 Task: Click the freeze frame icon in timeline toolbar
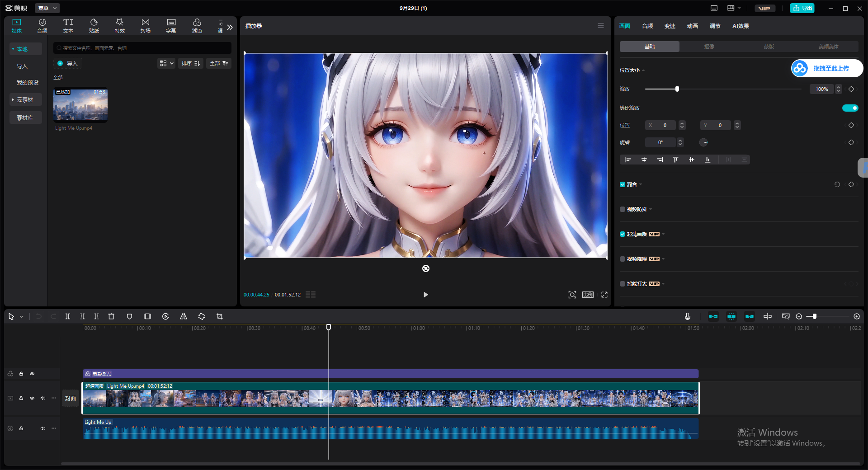(x=147, y=316)
